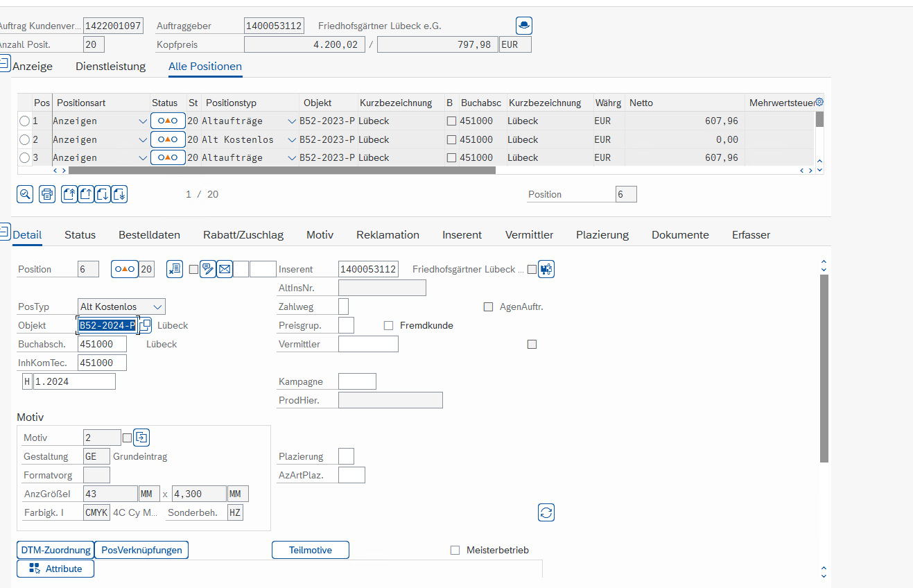Click the Kampagne input field
Screen dimensions: 913x588
357,381
